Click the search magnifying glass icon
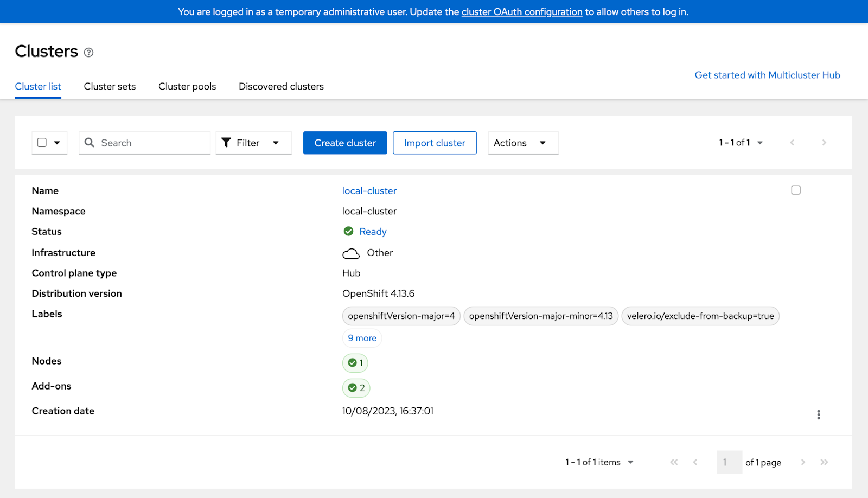 90,143
